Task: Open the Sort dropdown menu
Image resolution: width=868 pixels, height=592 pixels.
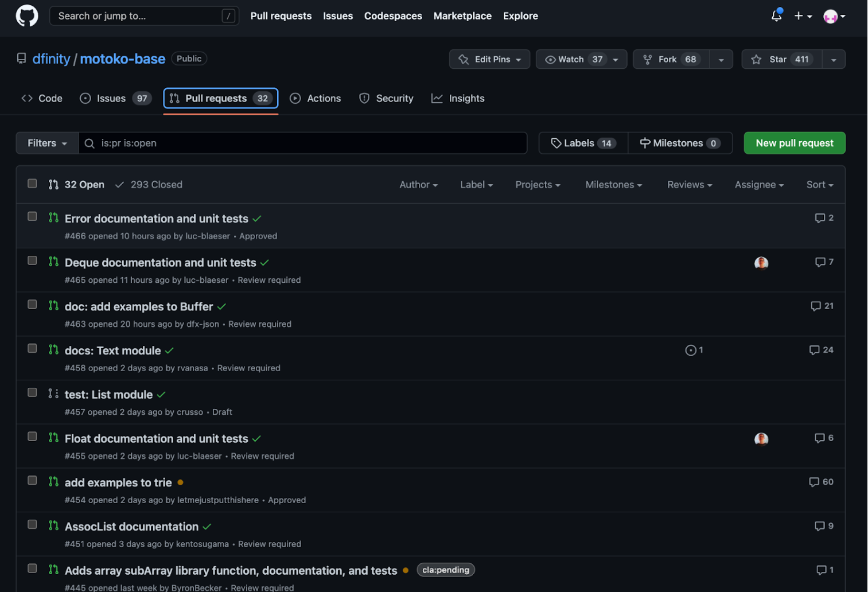Action: point(819,185)
